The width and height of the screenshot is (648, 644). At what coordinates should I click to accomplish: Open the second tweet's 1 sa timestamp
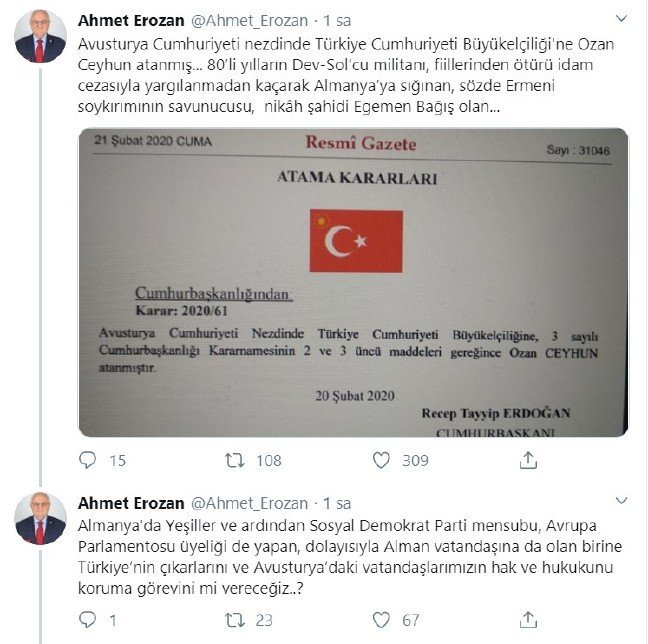point(337,503)
